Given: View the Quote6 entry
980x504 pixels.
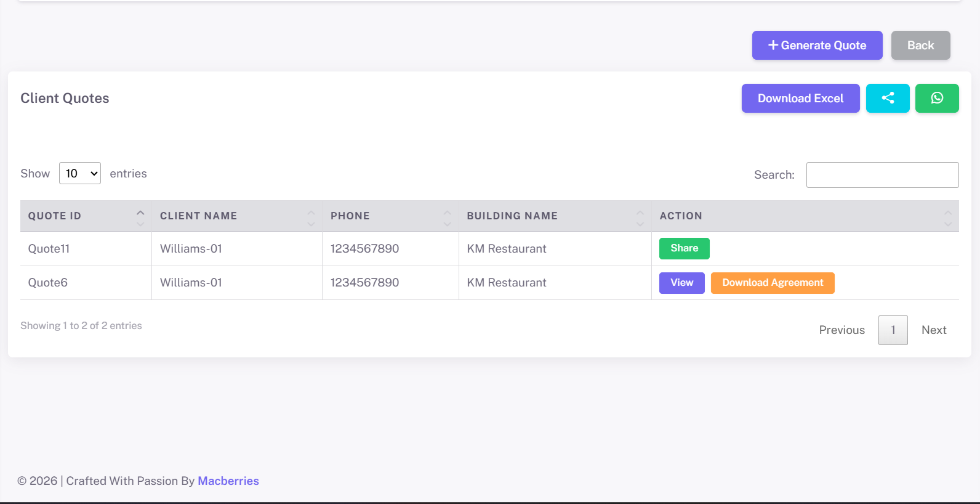Looking at the screenshot, I should [681, 283].
